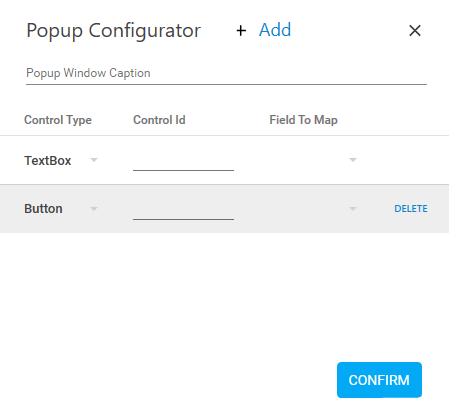449x409 pixels.
Task: Expand the TextBox control type dropdown arrow
Action: [x=94, y=160]
